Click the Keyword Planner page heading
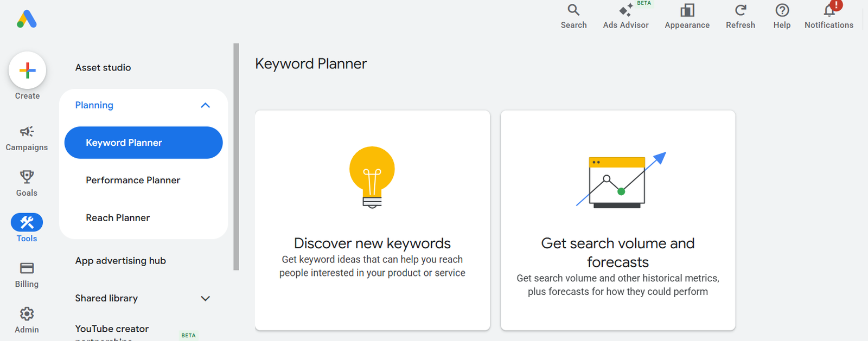The height and width of the screenshot is (341, 868). click(x=311, y=64)
